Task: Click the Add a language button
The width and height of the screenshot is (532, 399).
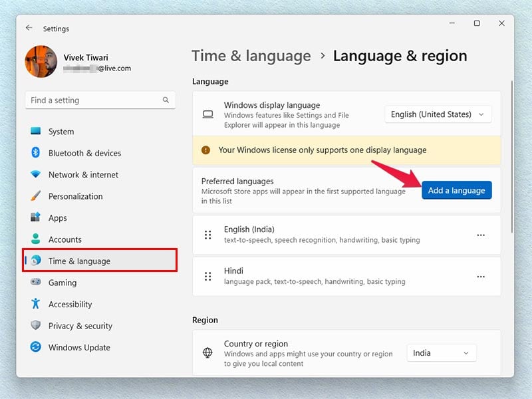Action: click(x=457, y=190)
